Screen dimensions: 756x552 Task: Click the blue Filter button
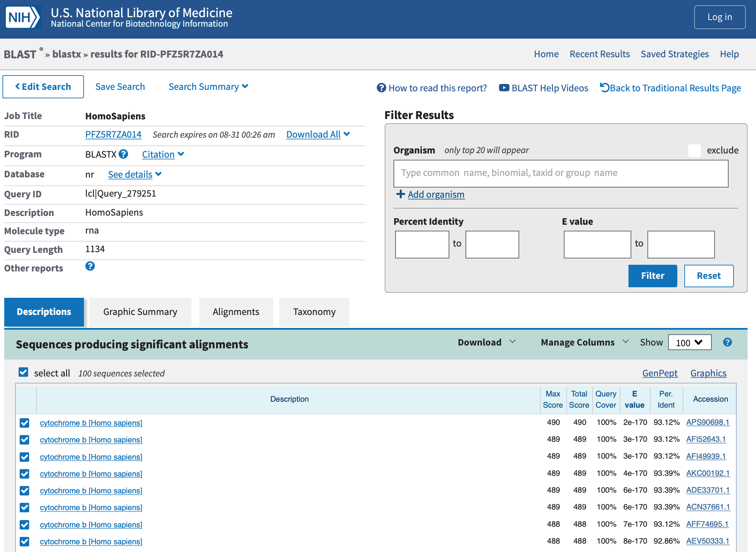[653, 276]
